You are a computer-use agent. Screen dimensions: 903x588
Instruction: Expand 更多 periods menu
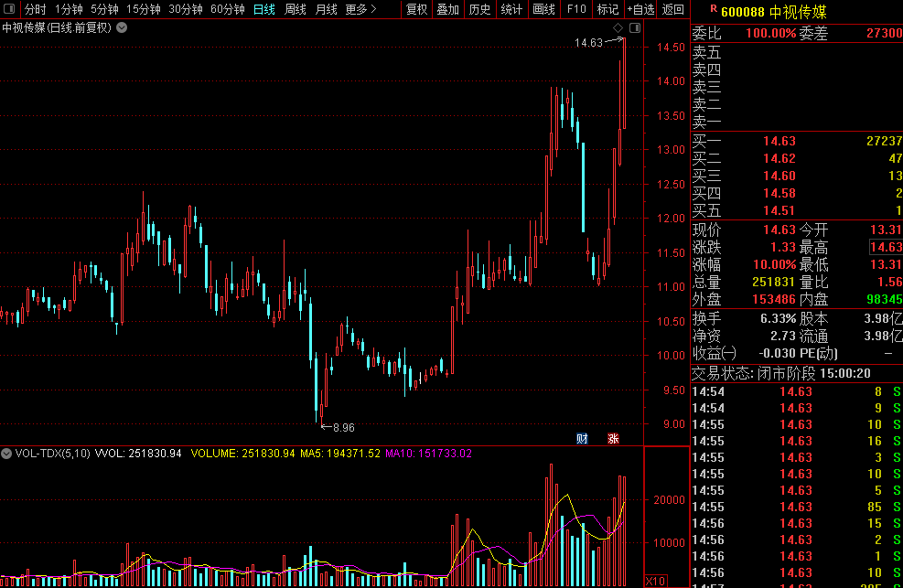tap(361, 9)
